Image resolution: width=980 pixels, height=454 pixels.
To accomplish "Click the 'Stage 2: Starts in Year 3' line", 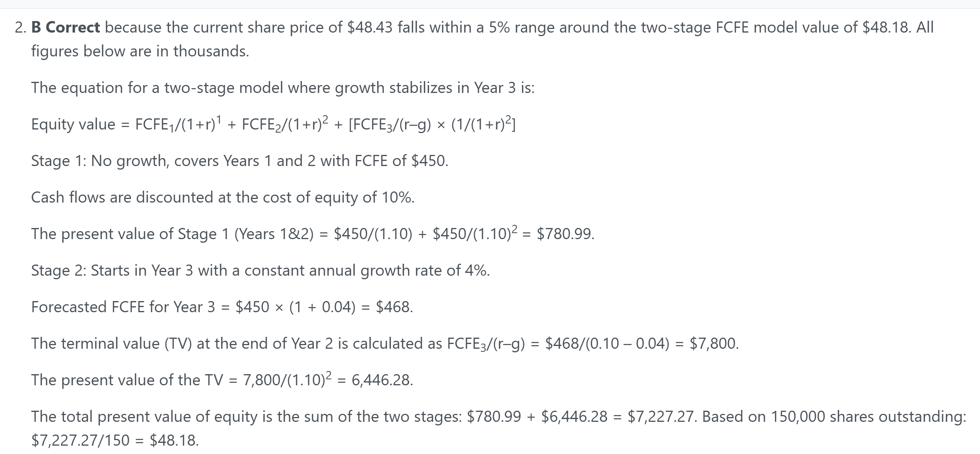I will (x=261, y=270).
